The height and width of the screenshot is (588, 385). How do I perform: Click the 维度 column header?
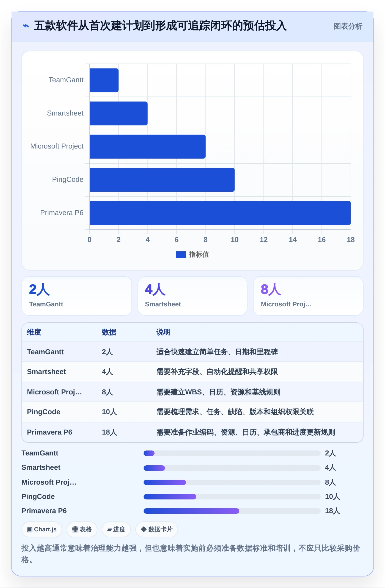pos(34,332)
